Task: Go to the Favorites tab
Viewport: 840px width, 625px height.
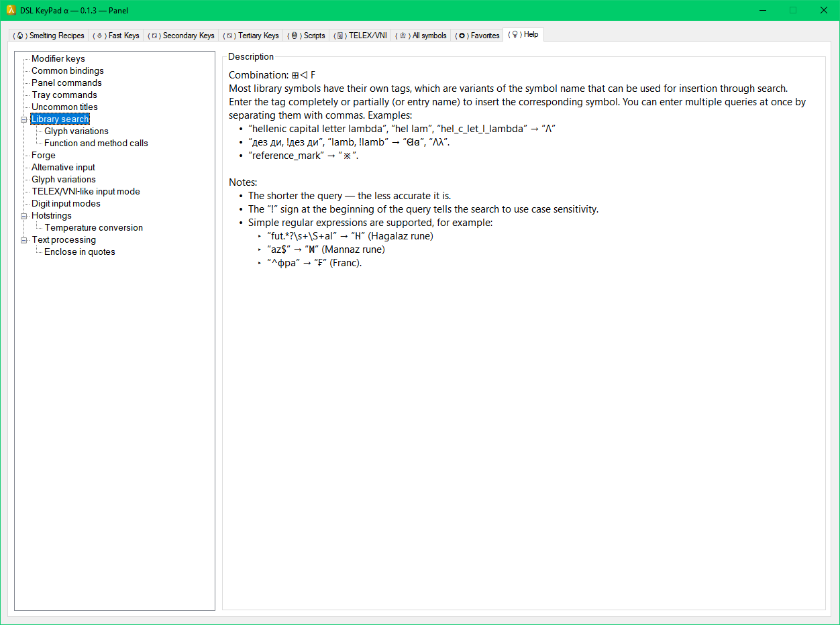Action: 477,36
